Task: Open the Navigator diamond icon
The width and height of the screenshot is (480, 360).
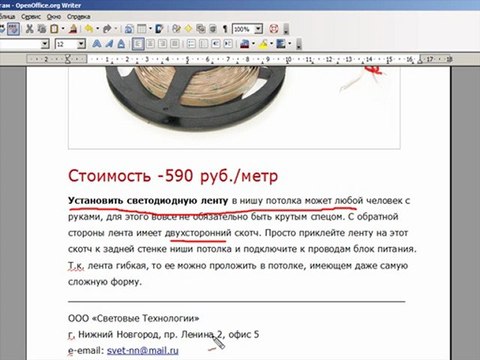Action: [x=188, y=29]
